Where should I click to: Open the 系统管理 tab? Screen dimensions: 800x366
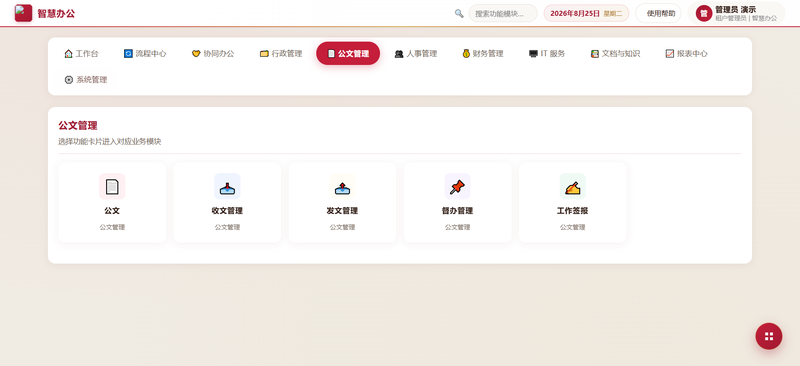click(x=86, y=80)
